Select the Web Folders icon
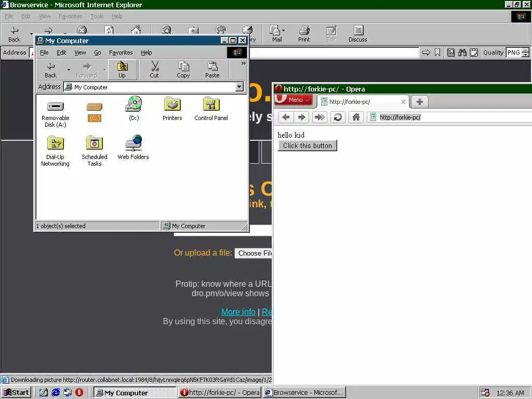Image resolution: width=532 pixels, height=399 pixels. (x=134, y=148)
